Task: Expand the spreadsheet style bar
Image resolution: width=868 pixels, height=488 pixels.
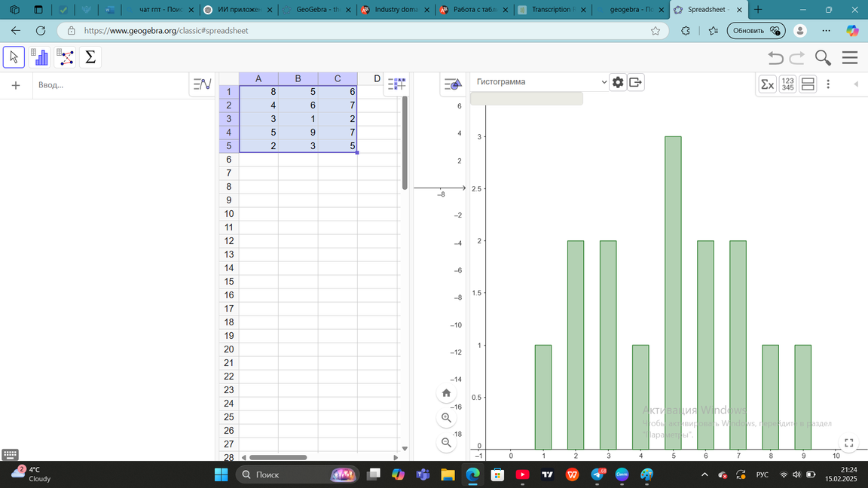Action: (396, 84)
